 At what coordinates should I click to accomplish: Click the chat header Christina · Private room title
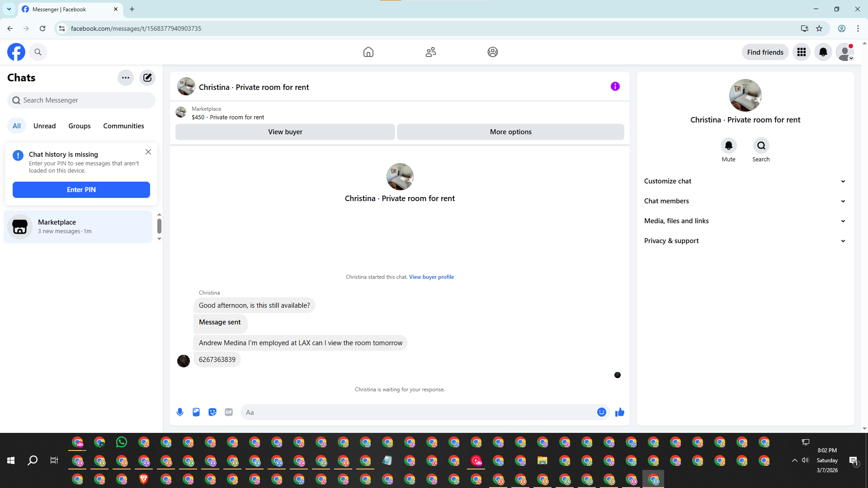coord(254,87)
